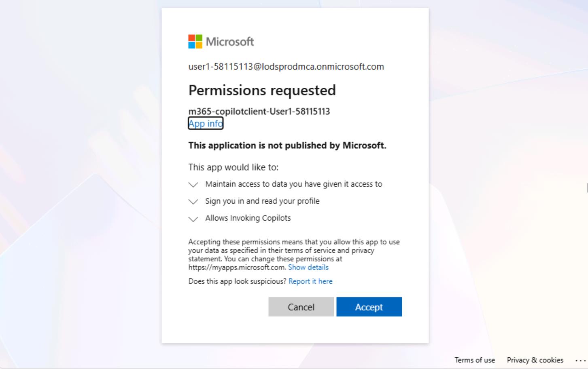Click the Allows Invoking Copilots permission text
588x369 pixels.
click(248, 218)
